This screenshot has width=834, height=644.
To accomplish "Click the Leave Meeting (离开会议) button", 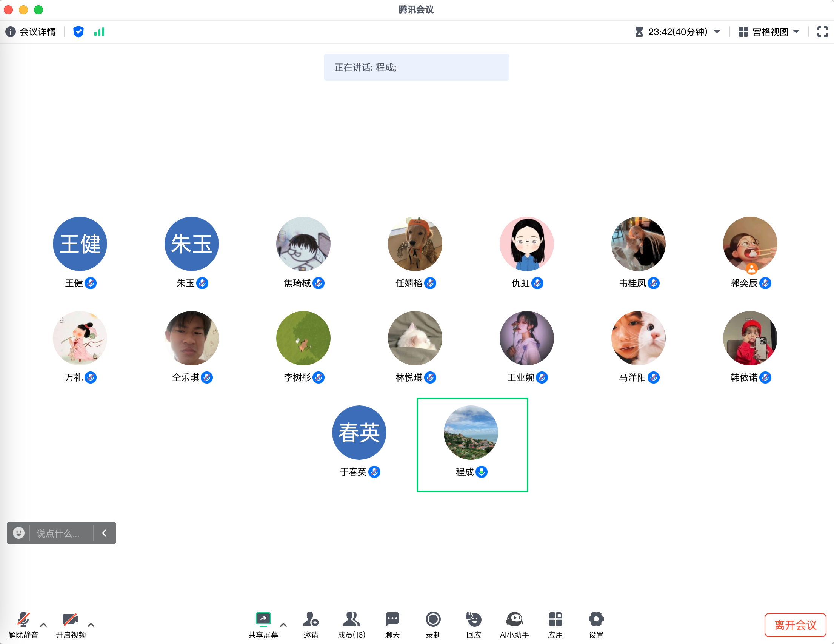I will click(795, 625).
